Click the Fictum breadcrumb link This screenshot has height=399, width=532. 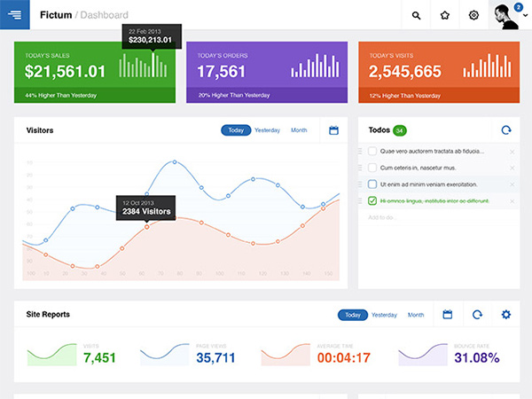pyautogui.click(x=55, y=15)
